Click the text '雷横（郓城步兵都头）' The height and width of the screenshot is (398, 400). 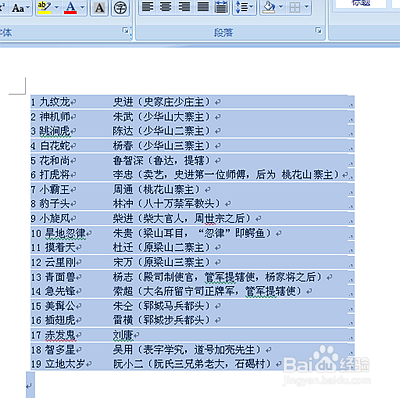(162, 320)
